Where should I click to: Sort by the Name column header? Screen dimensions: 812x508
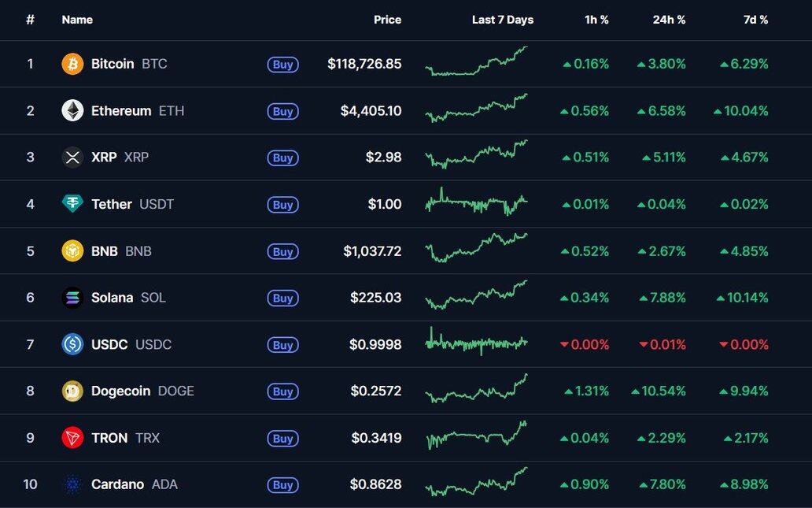point(77,20)
